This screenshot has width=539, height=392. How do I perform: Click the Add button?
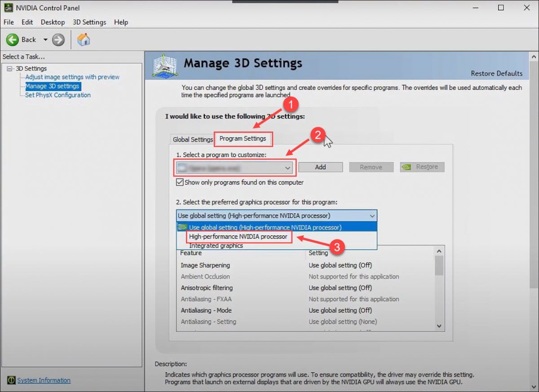320,167
